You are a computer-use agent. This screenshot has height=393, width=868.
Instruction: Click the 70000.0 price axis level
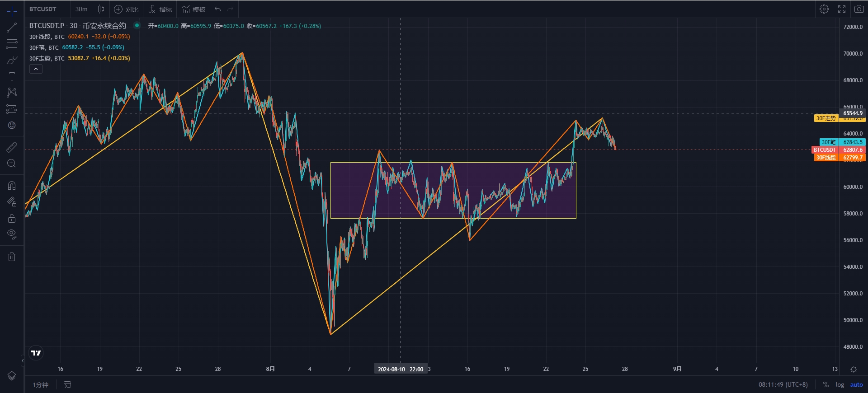tap(853, 53)
